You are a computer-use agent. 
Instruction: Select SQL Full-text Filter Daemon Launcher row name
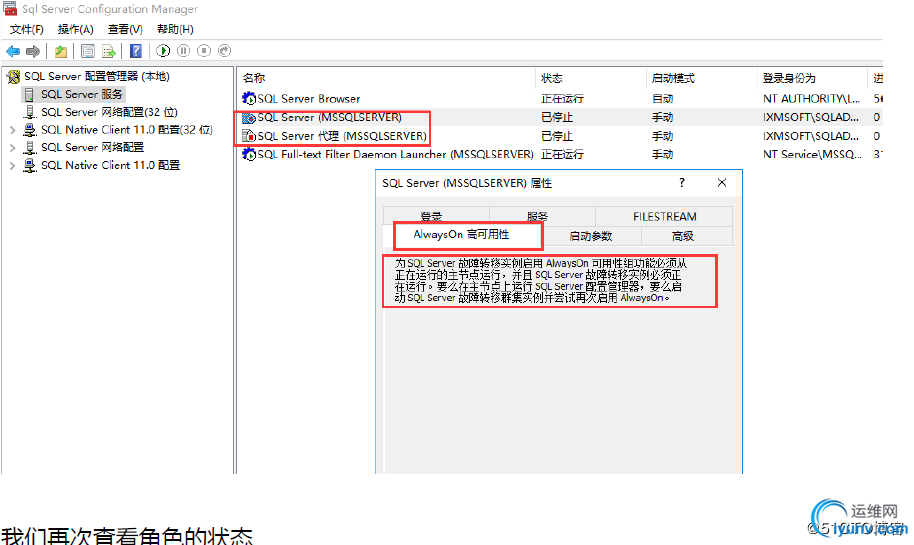click(x=395, y=154)
